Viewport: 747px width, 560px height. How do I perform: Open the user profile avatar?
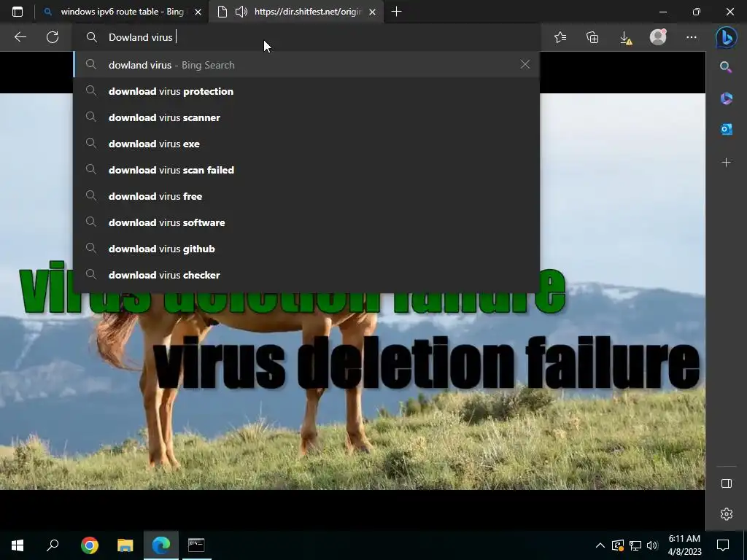(x=659, y=36)
